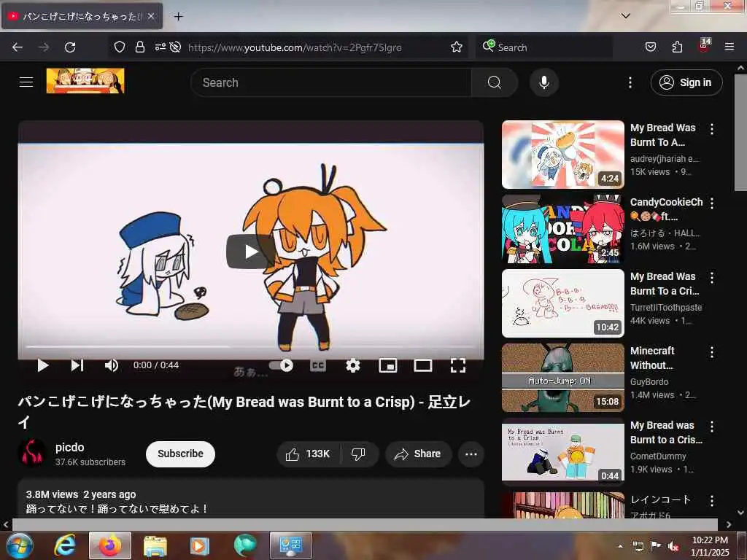Click the Firefox Search field

tap(544, 47)
